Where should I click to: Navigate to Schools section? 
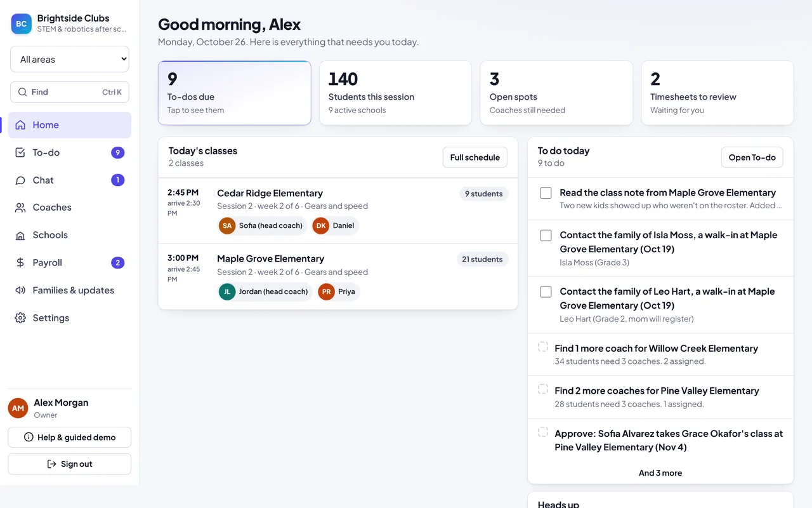pos(70,235)
